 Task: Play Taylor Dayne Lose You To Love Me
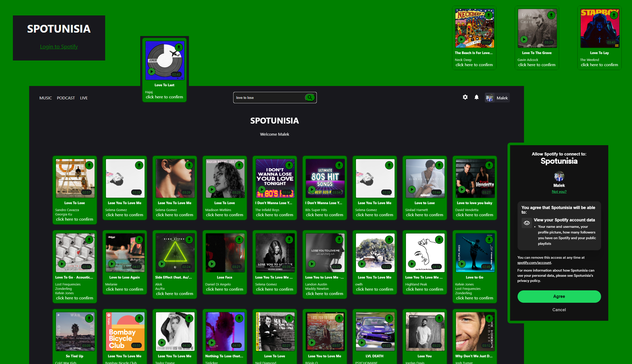[x=162, y=343]
